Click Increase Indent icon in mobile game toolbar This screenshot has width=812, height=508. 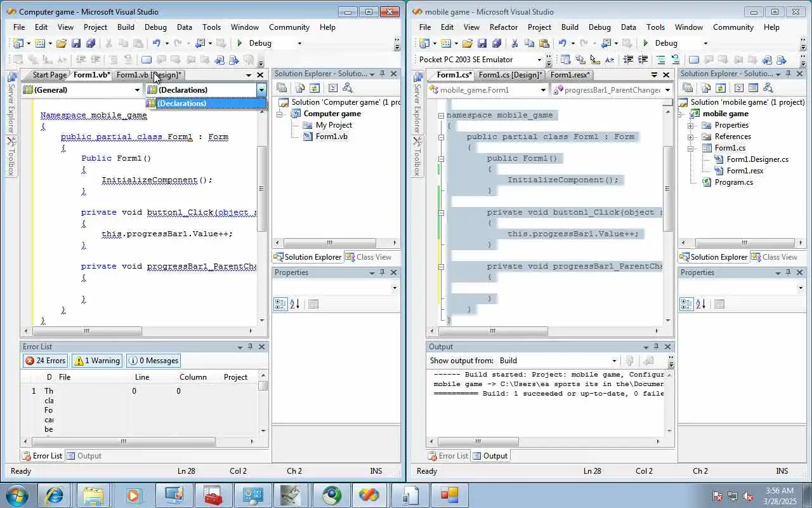pyautogui.click(x=643, y=60)
